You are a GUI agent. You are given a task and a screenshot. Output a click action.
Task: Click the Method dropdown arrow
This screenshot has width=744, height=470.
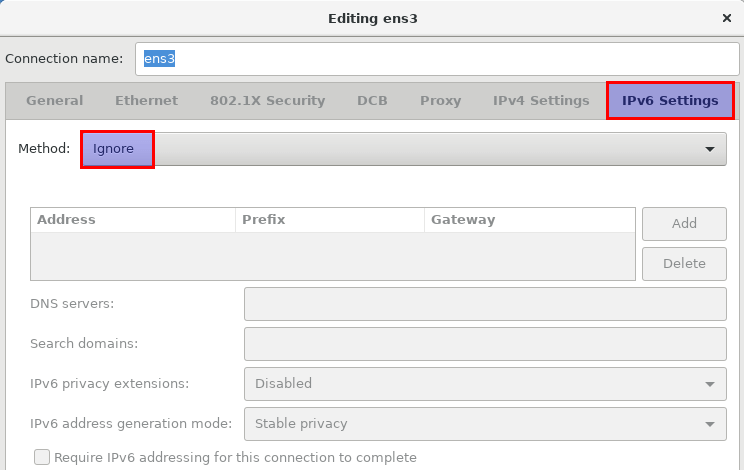pyautogui.click(x=710, y=149)
